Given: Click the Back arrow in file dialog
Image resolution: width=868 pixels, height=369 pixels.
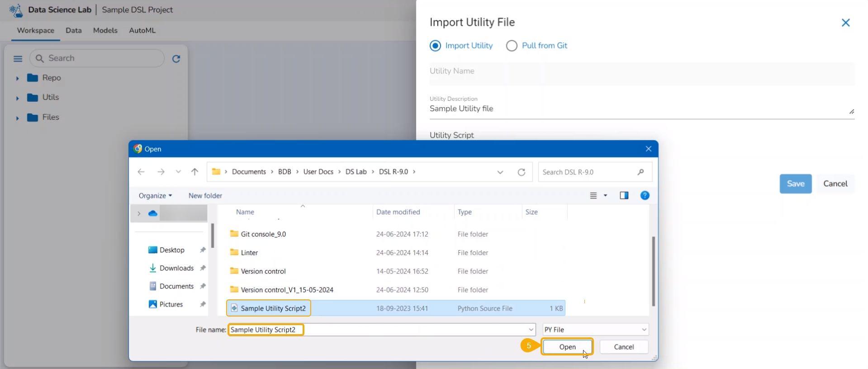Looking at the screenshot, I should coord(141,172).
